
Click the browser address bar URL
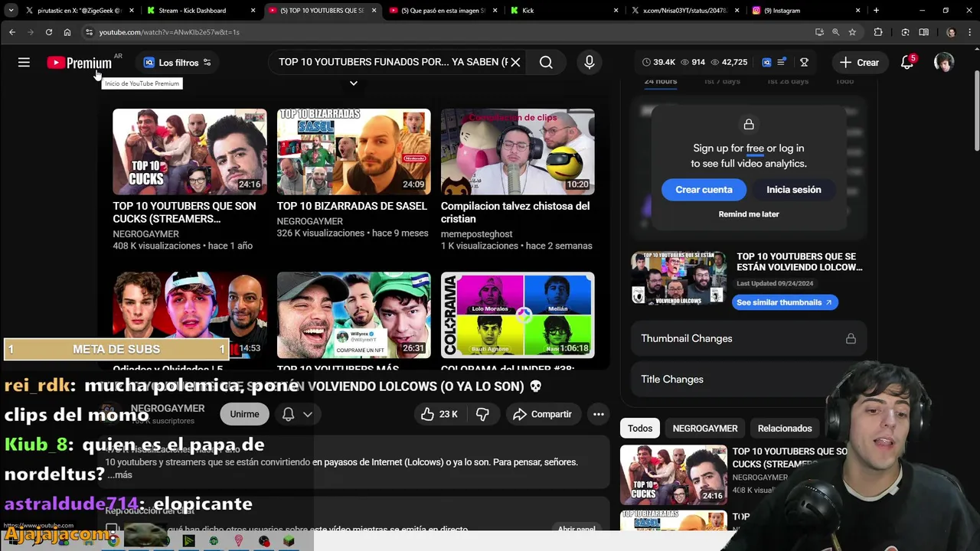click(169, 32)
